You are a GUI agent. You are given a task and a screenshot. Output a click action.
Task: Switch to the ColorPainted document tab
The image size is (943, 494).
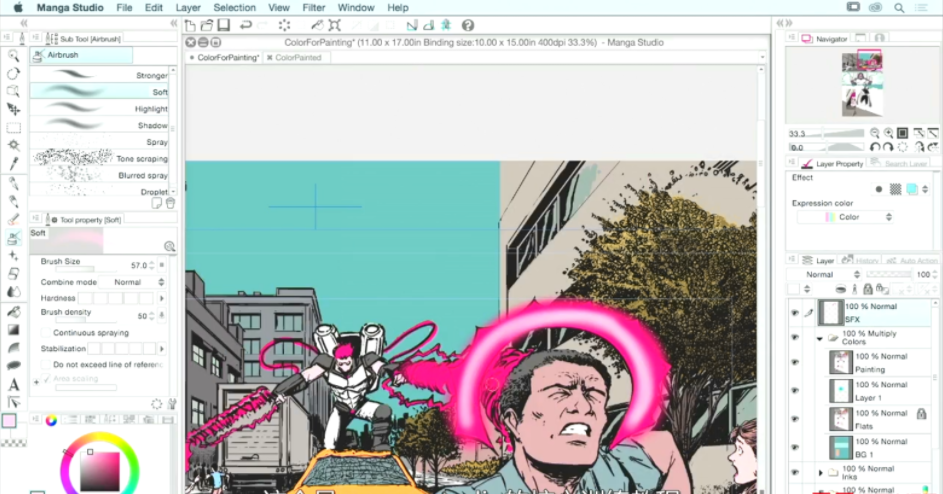point(298,58)
